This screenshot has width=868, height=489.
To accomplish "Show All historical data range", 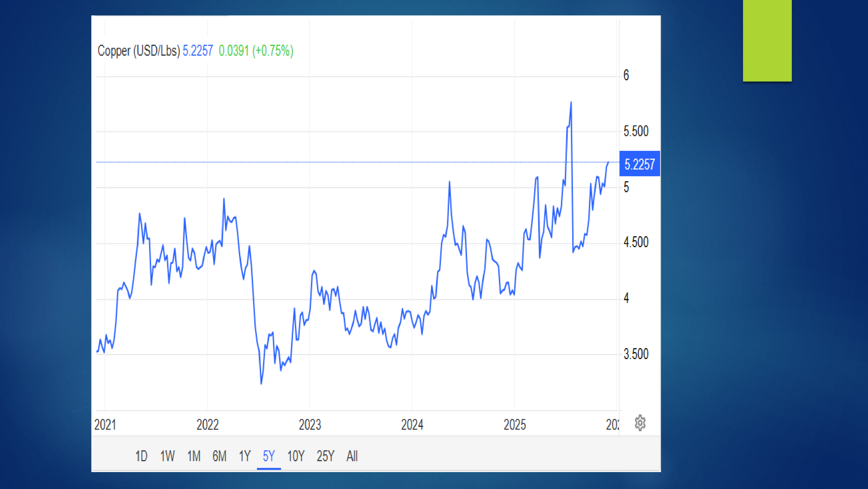I will pos(352,456).
